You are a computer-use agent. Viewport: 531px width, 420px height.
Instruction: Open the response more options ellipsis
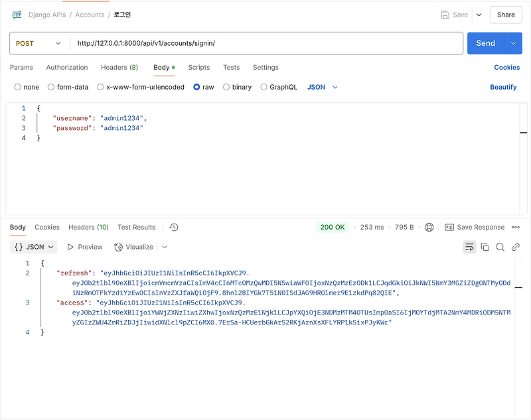(x=516, y=227)
